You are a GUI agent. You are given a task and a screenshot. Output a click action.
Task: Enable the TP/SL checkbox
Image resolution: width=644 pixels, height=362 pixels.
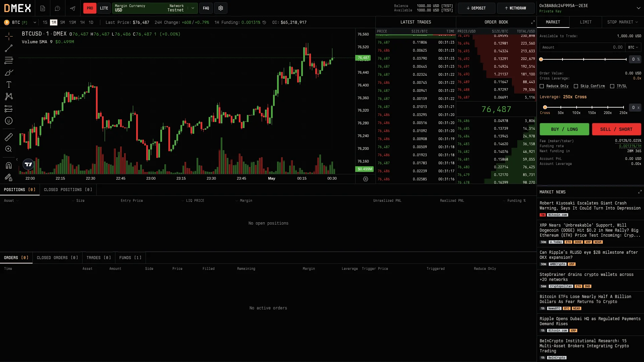612,86
